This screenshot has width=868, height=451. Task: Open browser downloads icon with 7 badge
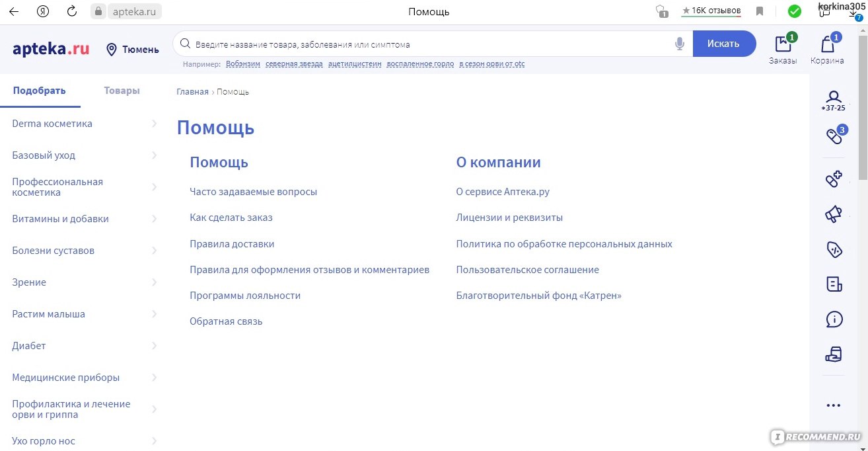pyautogui.click(x=855, y=13)
